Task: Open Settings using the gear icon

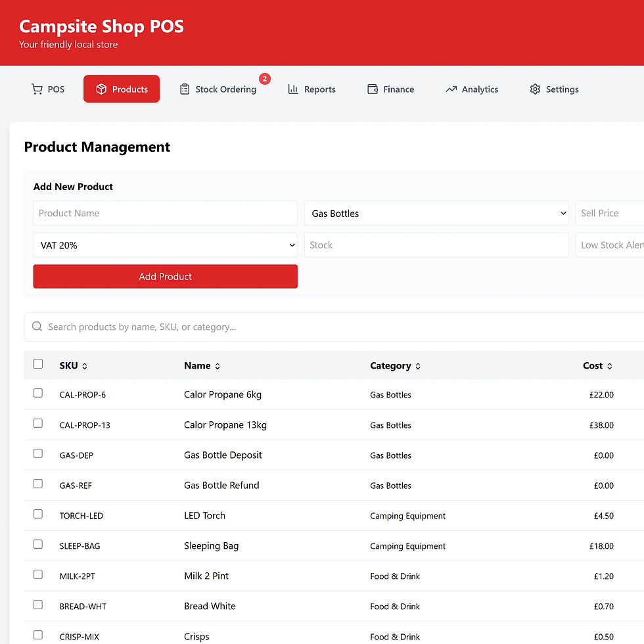Action: coord(535,89)
